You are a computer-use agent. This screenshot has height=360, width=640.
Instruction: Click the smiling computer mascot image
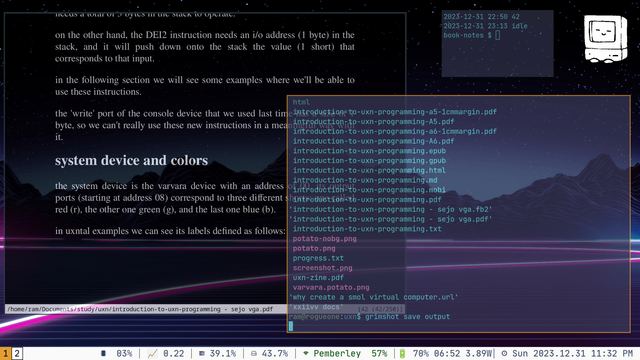coord(605,39)
